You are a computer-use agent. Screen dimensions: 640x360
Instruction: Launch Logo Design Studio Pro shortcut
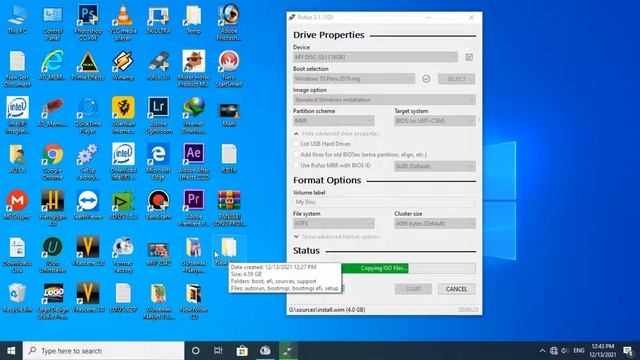click(53, 301)
